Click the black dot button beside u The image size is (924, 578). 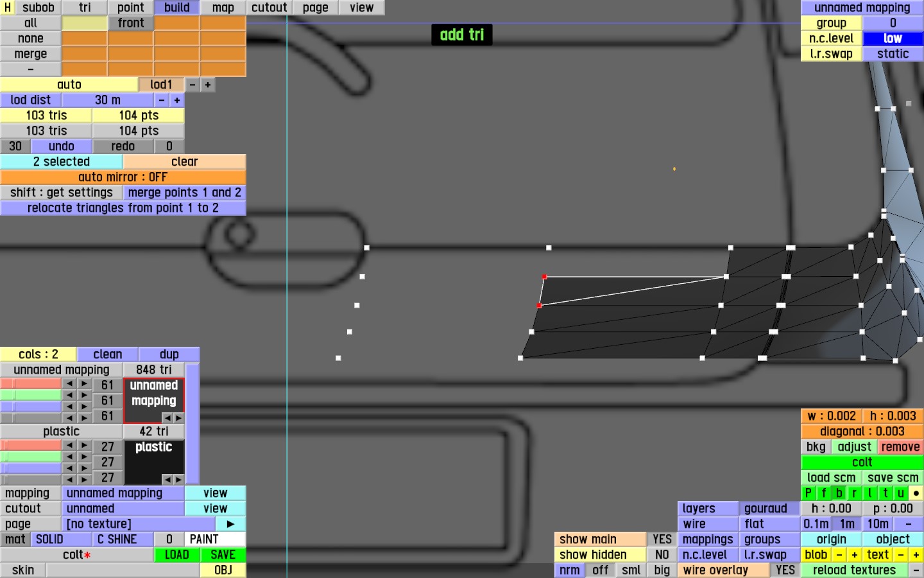916,493
